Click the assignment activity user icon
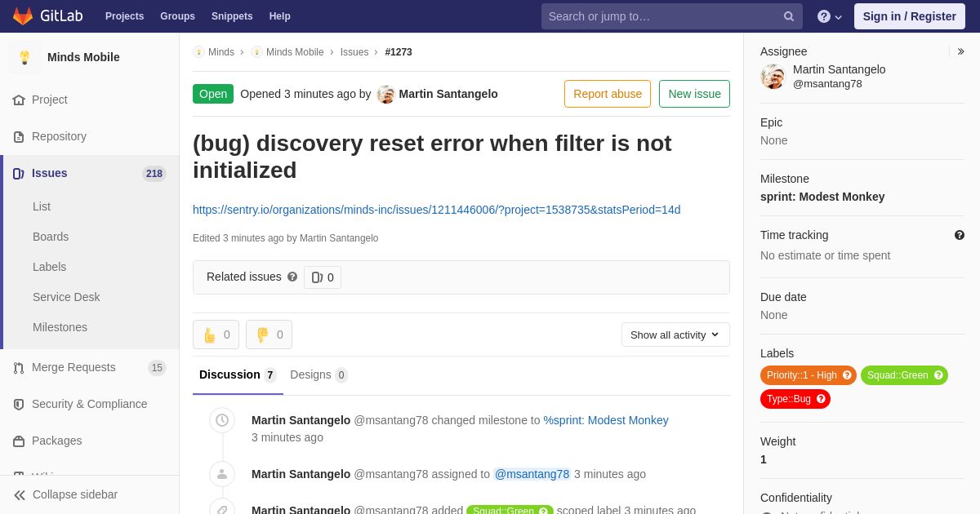Screen dimensions: 980x514 point(222,474)
